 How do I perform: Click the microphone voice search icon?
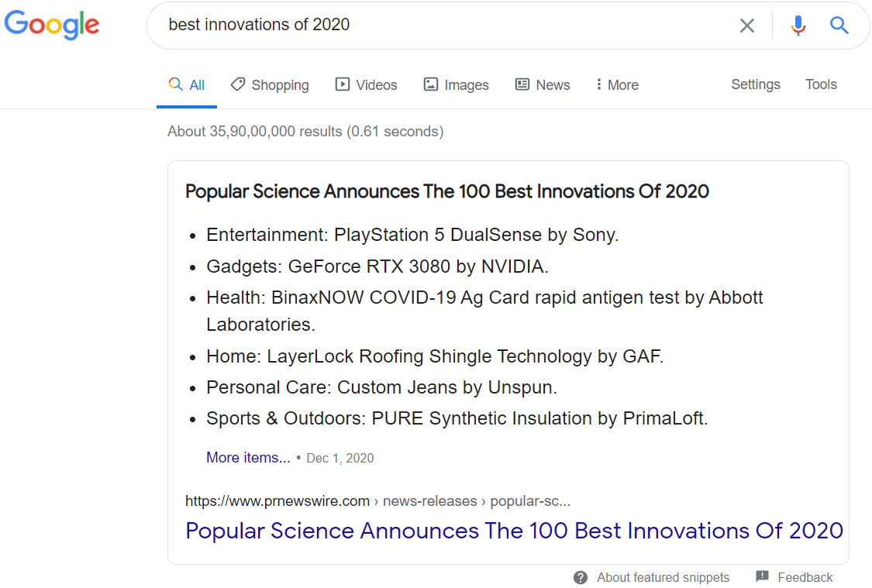pos(798,25)
